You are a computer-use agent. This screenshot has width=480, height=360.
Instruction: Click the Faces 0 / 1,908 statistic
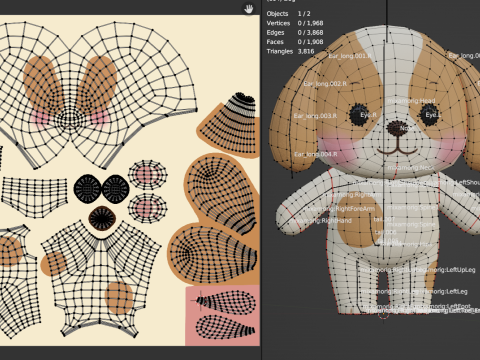(295, 42)
